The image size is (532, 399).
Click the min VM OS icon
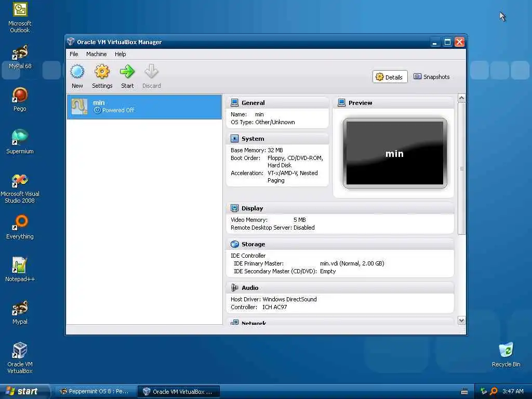pyautogui.click(x=79, y=107)
